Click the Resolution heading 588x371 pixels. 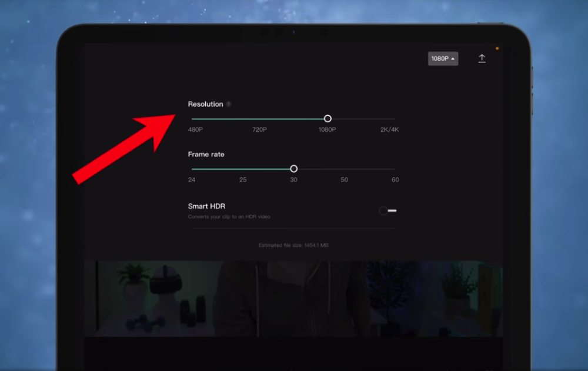click(x=205, y=104)
